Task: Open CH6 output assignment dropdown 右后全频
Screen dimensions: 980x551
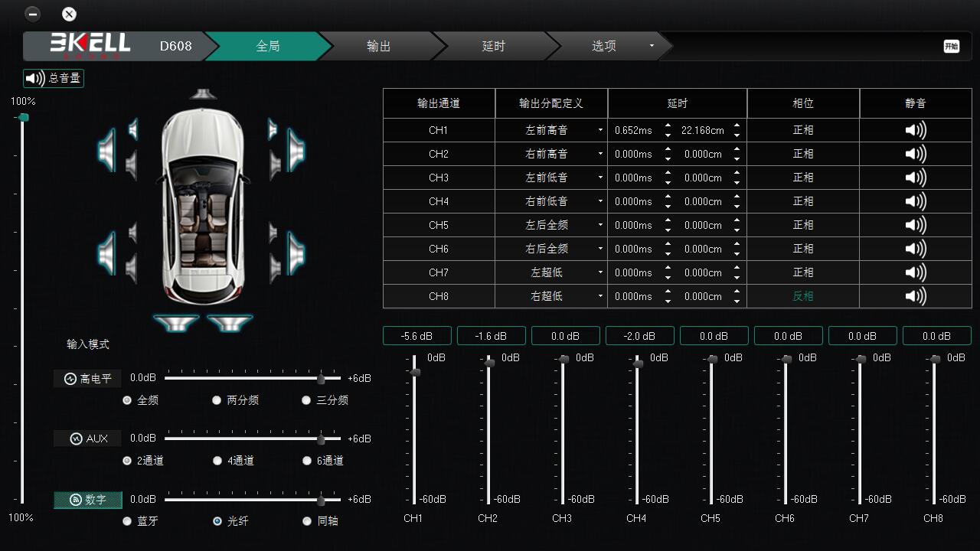Action: [x=551, y=249]
